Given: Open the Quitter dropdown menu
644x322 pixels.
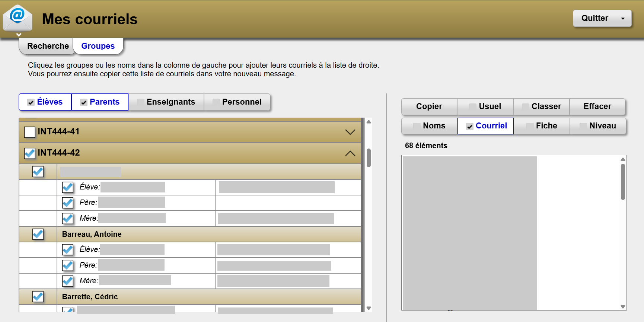Looking at the screenshot, I should coord(602,18).
